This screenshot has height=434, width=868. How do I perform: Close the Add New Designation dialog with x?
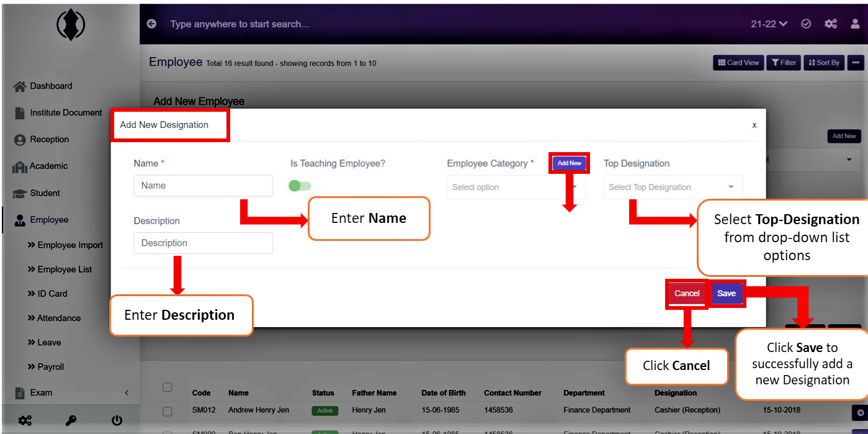pyautogui.click(x=754, y=125)
